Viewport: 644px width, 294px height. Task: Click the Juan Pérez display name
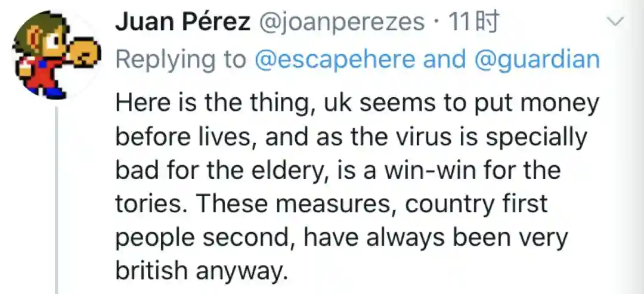tap(183, 23)
